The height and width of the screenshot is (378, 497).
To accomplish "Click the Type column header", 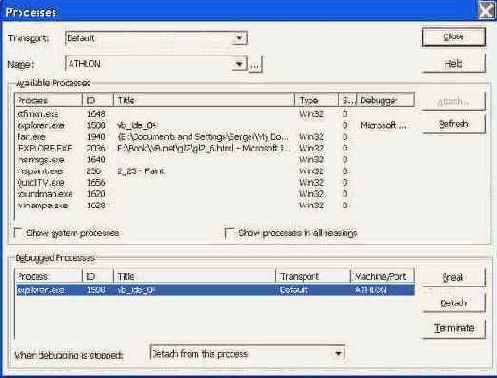I will (x=316, y=100).
